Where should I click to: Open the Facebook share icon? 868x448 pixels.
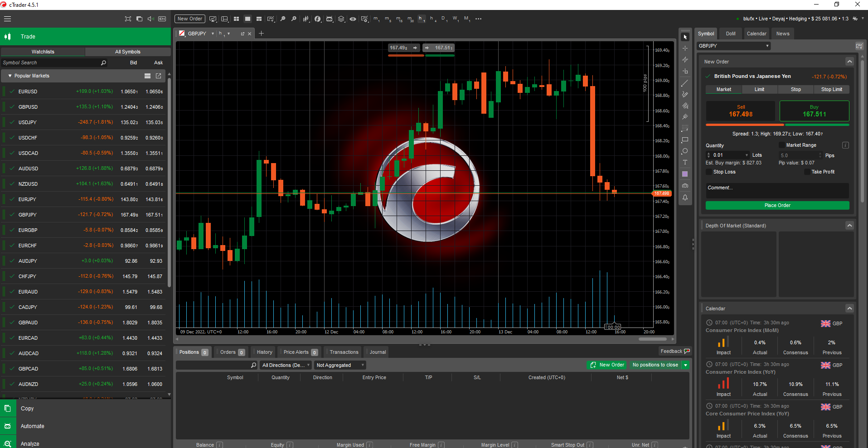tap(318, 19)
